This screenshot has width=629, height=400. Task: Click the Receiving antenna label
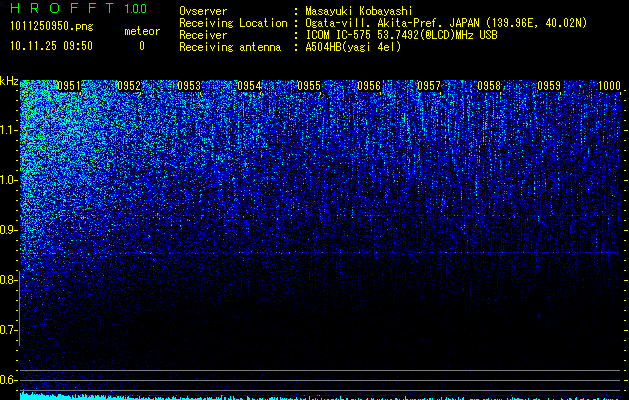pyautogui.click(x=230, y=47)
